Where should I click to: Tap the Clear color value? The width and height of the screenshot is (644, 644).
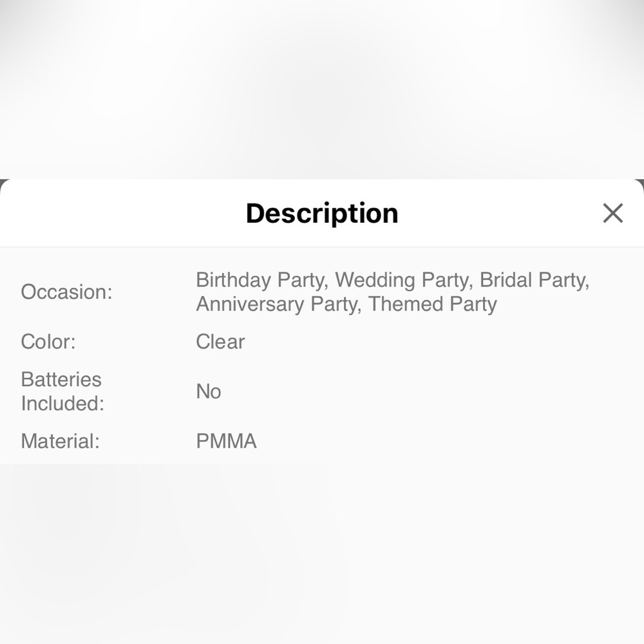click(x=220, y=342)
